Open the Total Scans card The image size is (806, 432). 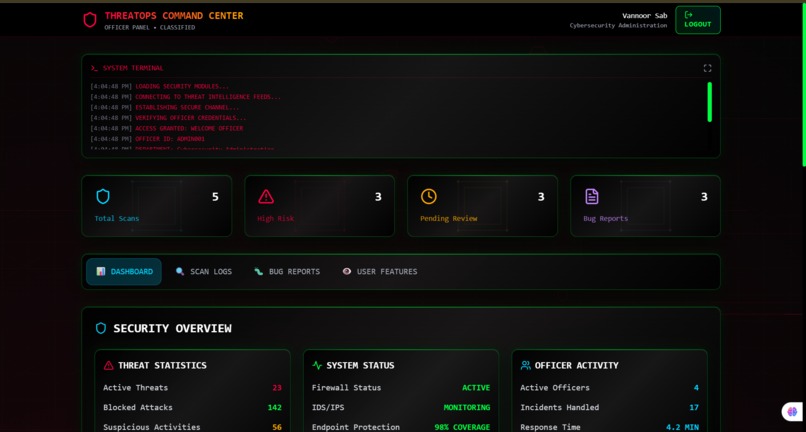click(x=157, y=206)
